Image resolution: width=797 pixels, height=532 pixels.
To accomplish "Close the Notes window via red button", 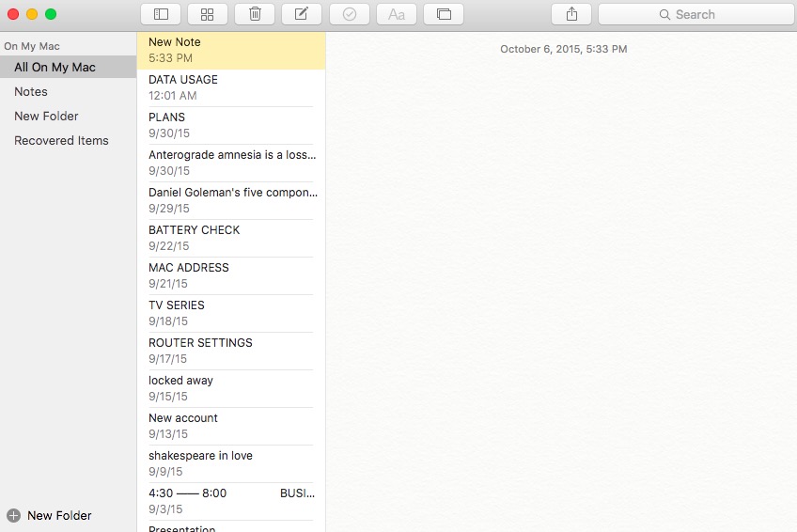I will pyautogui.click(x=13, y=14).
